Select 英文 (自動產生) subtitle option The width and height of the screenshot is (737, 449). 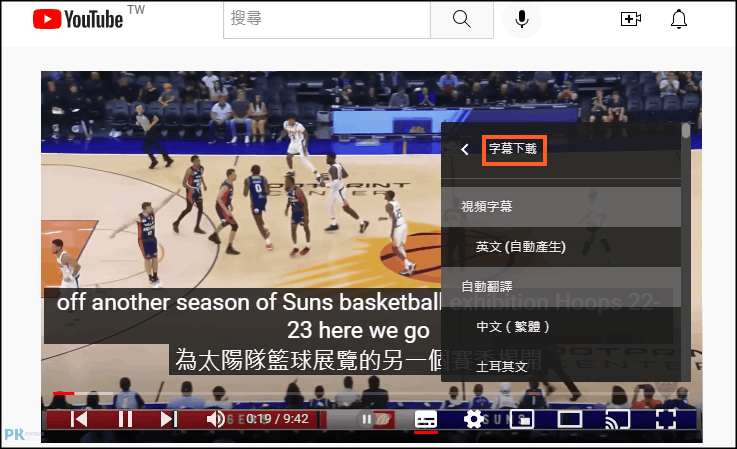[561, 247]
